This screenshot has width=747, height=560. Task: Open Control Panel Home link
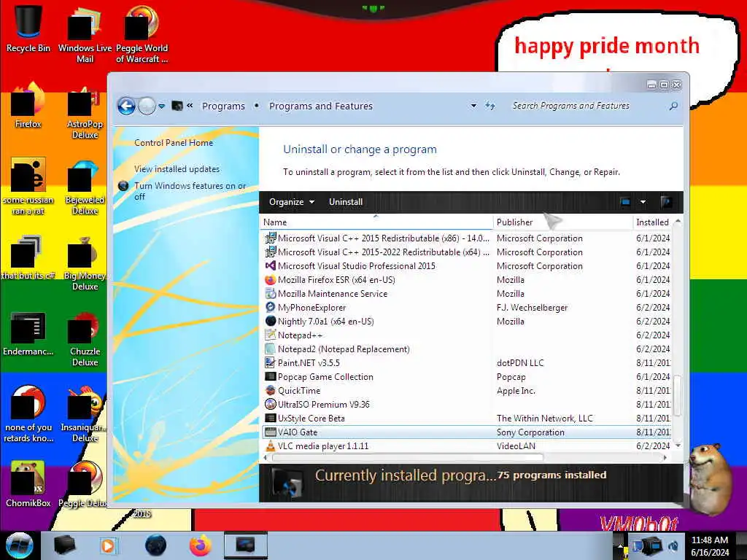click(174, 143)
